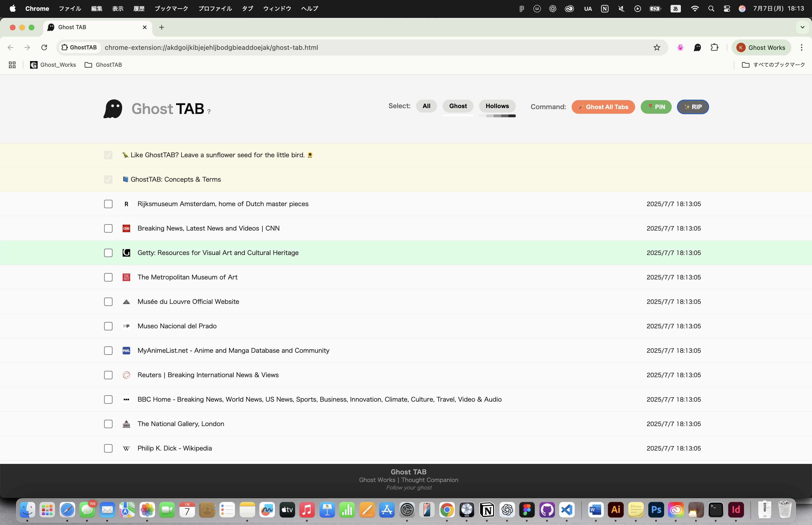Select the Ghost TAB browser tab
The image size is (812, 525).
pyautogui.click(x=98, y=27)
